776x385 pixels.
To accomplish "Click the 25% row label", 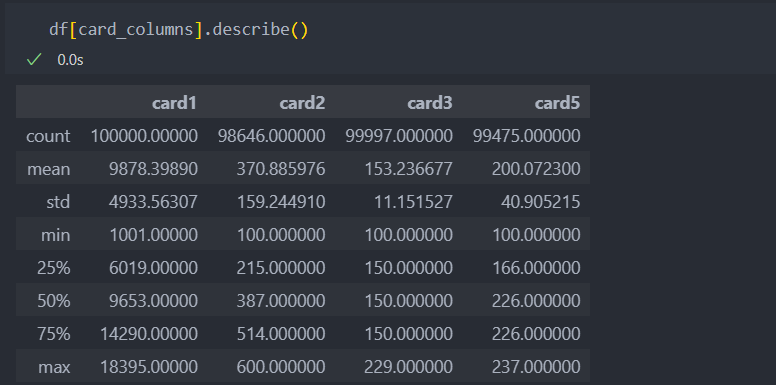I will pos(53,268).
